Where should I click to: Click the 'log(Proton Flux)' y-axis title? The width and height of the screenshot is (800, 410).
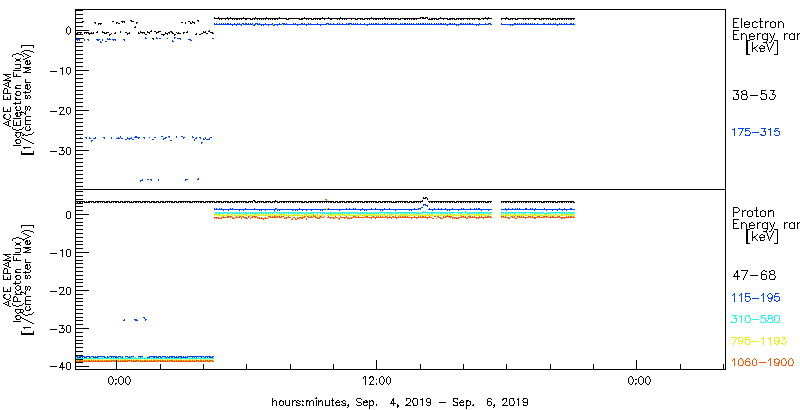tap(19, 280)
